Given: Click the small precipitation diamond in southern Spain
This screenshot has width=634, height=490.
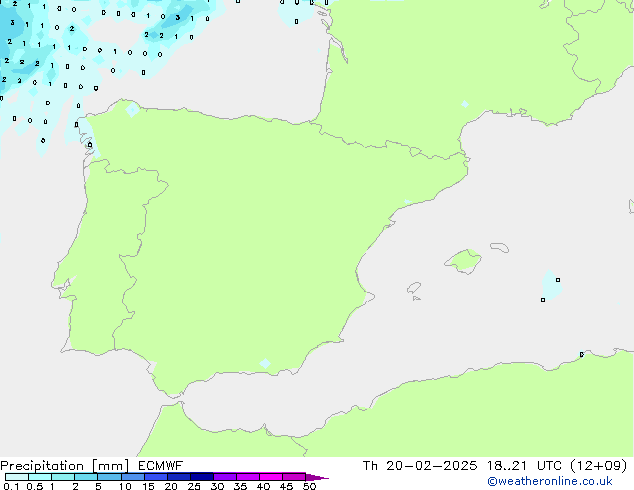Looking at the screenshot, I should tap(265, 363).
